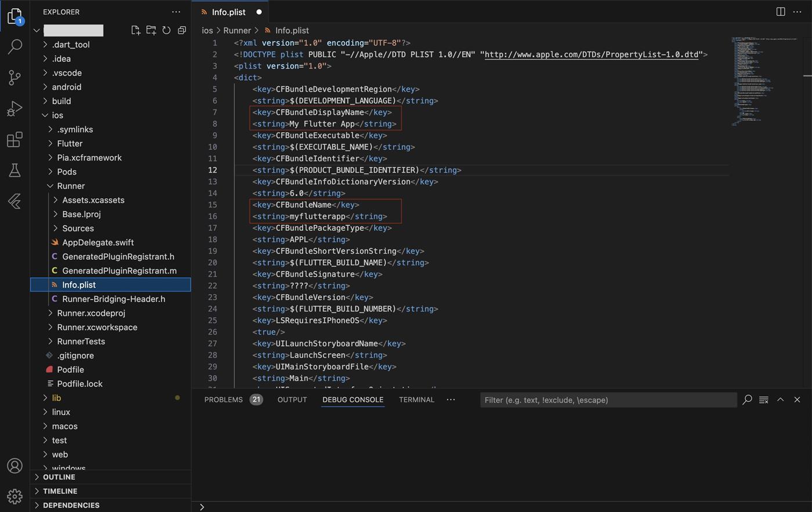812x512 pixels.
Task: Collapse the ios folder
Action: click(110, 115)
